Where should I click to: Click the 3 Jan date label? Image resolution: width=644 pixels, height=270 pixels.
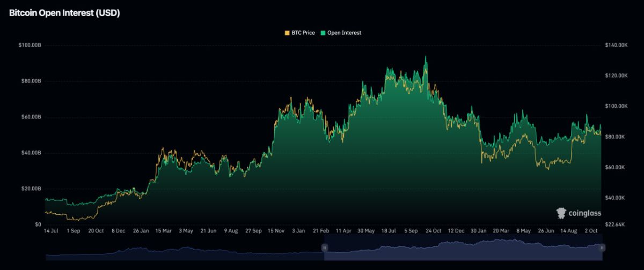click(x=298, y=230)
